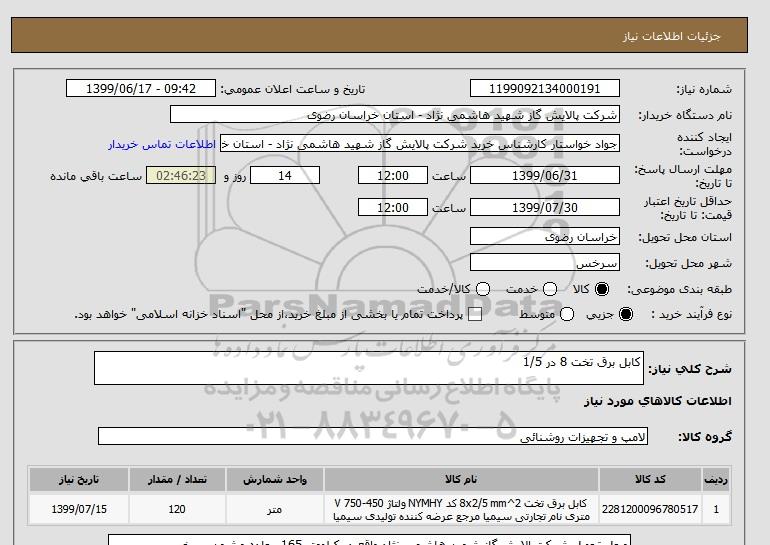
Task: Click the کد کالا column header
Action: 650,480
